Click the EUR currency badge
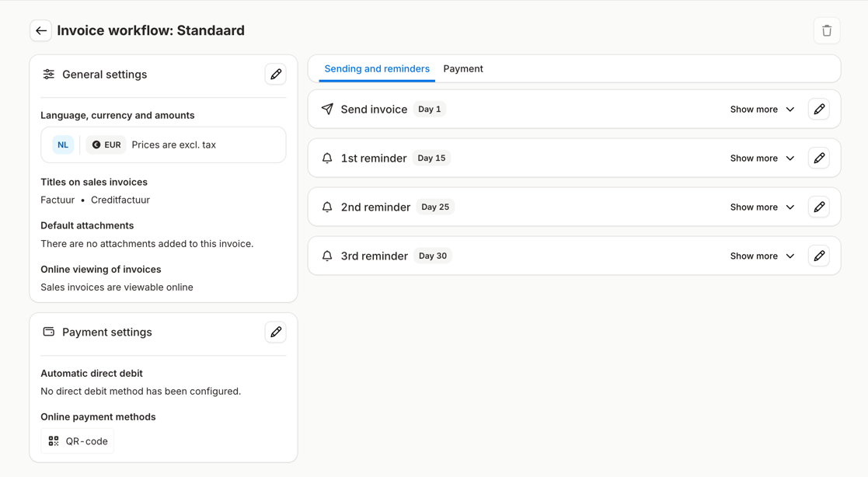Viewport: 868px width, 477px height. (106, 145)
